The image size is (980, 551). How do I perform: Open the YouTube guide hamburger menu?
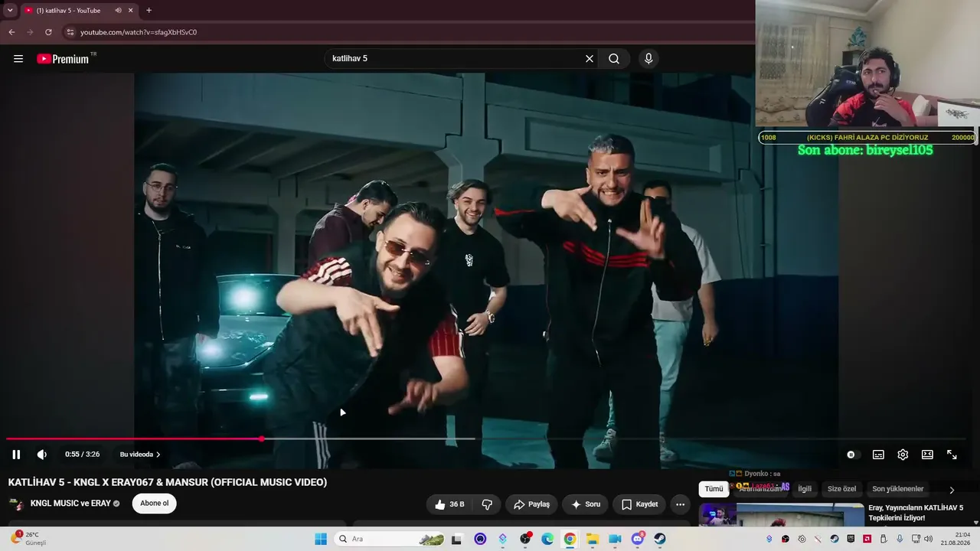(x=18, y=59)
